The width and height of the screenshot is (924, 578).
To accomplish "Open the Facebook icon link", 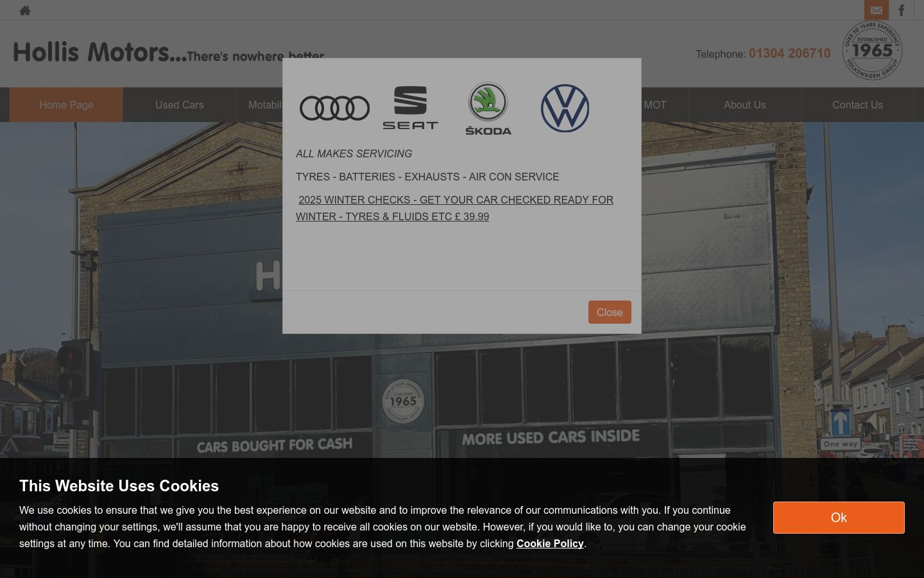I will point(901,10).
